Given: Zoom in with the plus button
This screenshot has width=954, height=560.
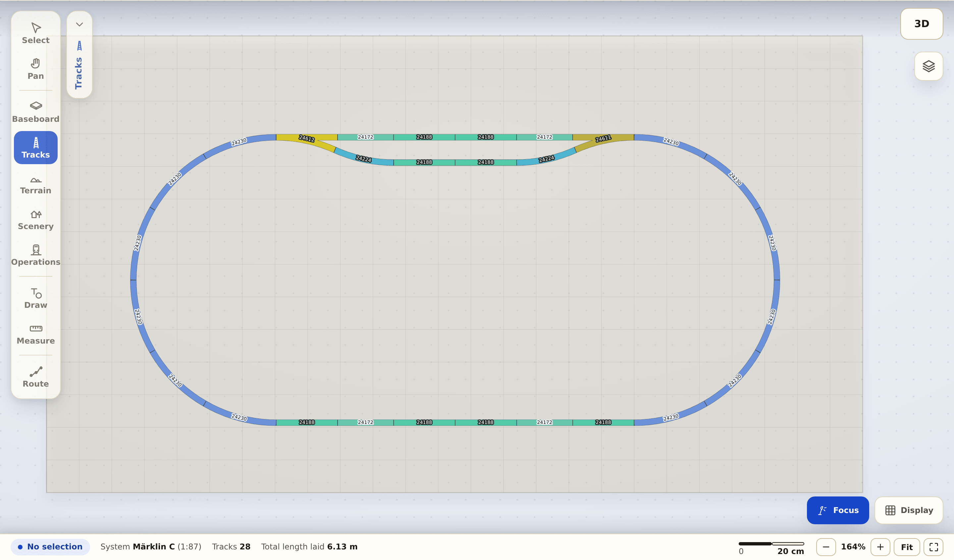Looking at the screenshot, I should point(880,547).
